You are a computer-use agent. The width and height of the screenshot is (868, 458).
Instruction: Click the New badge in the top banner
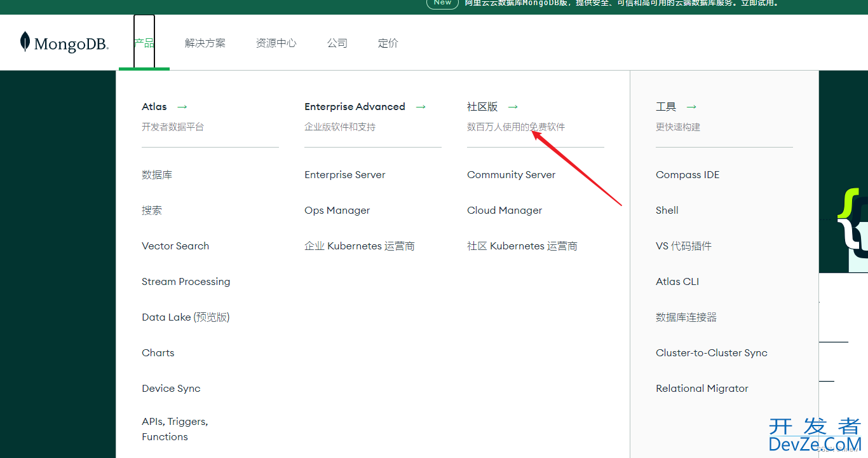(442, 3)
